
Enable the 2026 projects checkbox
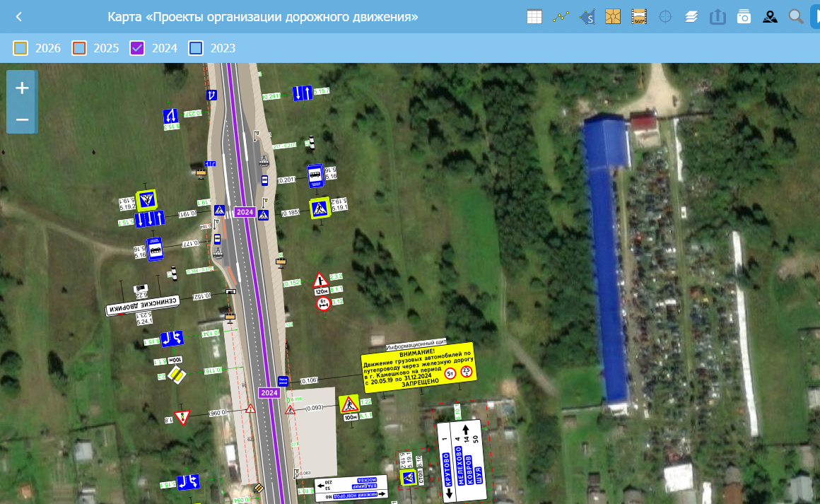pos(20,48)
